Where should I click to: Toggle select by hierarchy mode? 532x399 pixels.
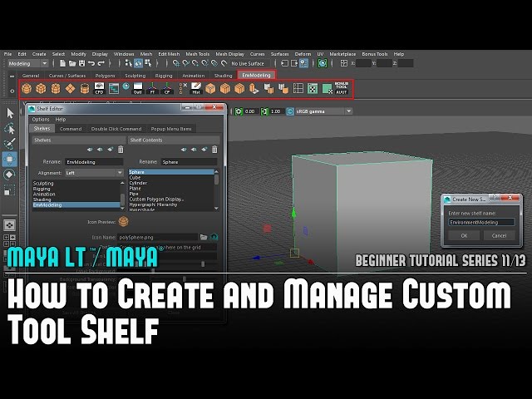(129, 63)
